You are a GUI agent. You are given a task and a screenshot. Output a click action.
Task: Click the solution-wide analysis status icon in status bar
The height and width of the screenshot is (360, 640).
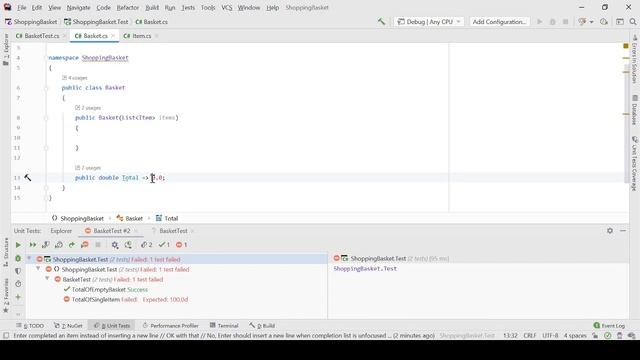coord(608,336)
